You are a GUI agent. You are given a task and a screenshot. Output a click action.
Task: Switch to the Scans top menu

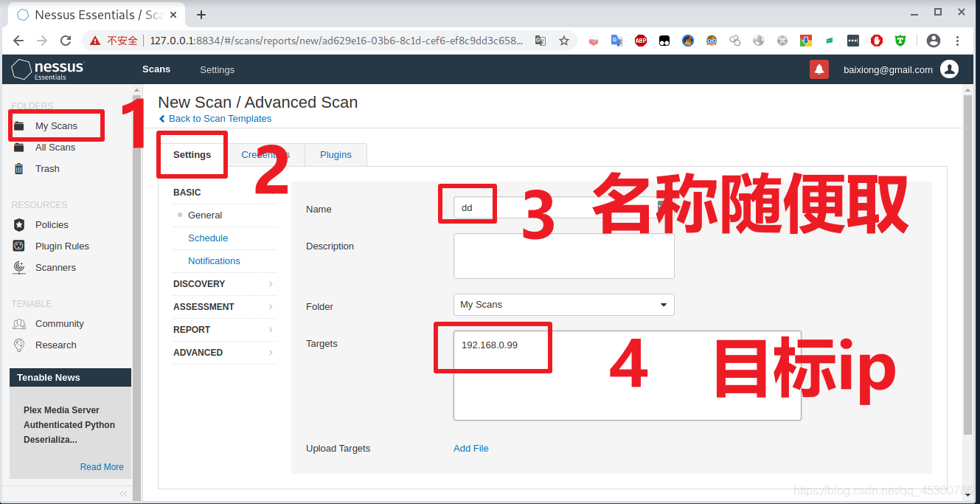[x=156, y=69]
